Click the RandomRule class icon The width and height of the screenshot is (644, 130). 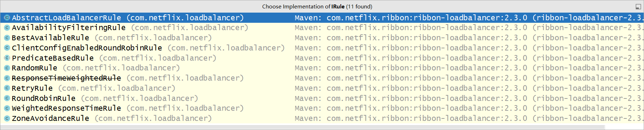click(x=7, y=68)
